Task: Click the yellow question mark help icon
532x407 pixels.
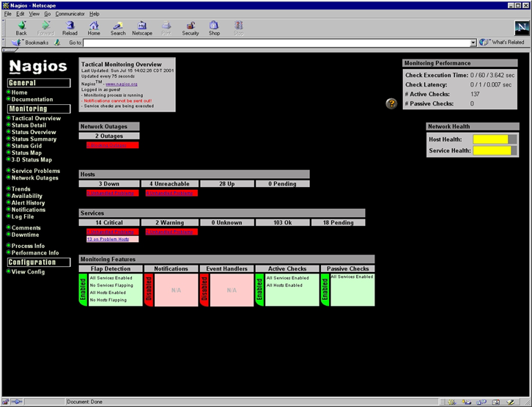Action: (x=391, y=103)
